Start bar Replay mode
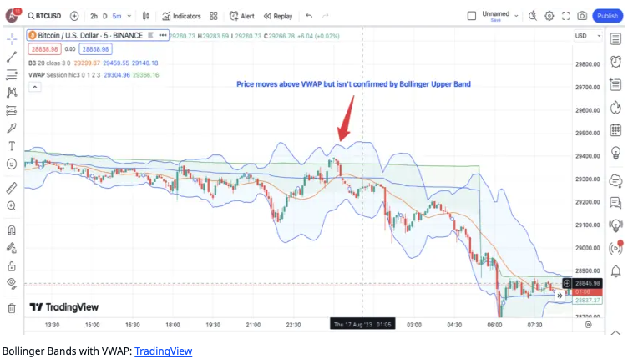The width and height of the screenshot is (628, 364). (278, 16)
